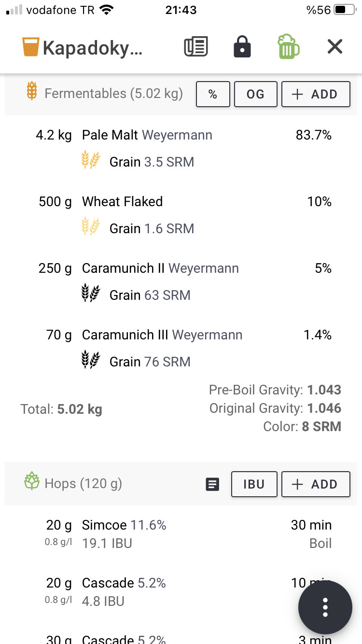Add a new hop addition
Viewport: 362px width, 644px height.
pyautogui.click(x=316, y=484)
